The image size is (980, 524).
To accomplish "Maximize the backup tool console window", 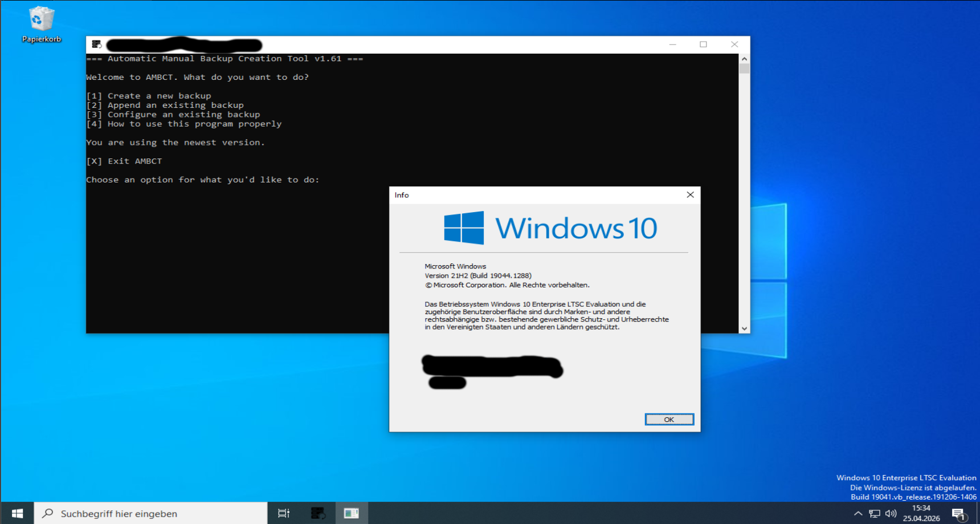I will 703,44.
